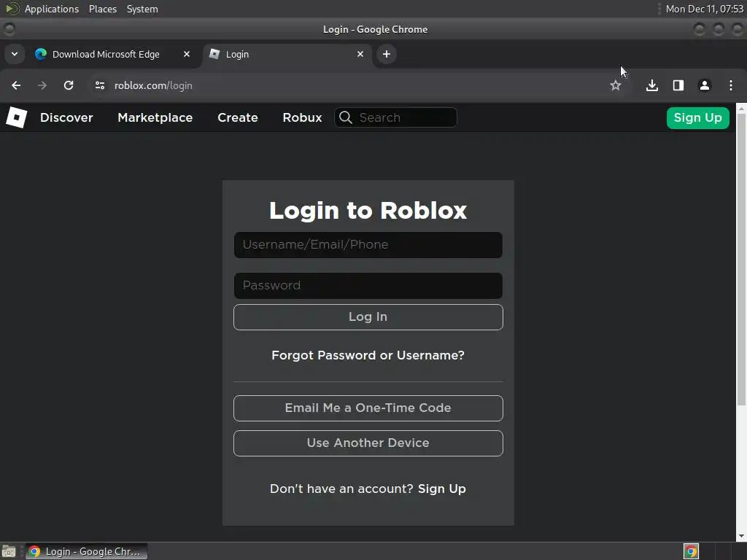This screenshot has width=747, height=560.
Task: Reload the page with refresh icon
Action: 69,85
